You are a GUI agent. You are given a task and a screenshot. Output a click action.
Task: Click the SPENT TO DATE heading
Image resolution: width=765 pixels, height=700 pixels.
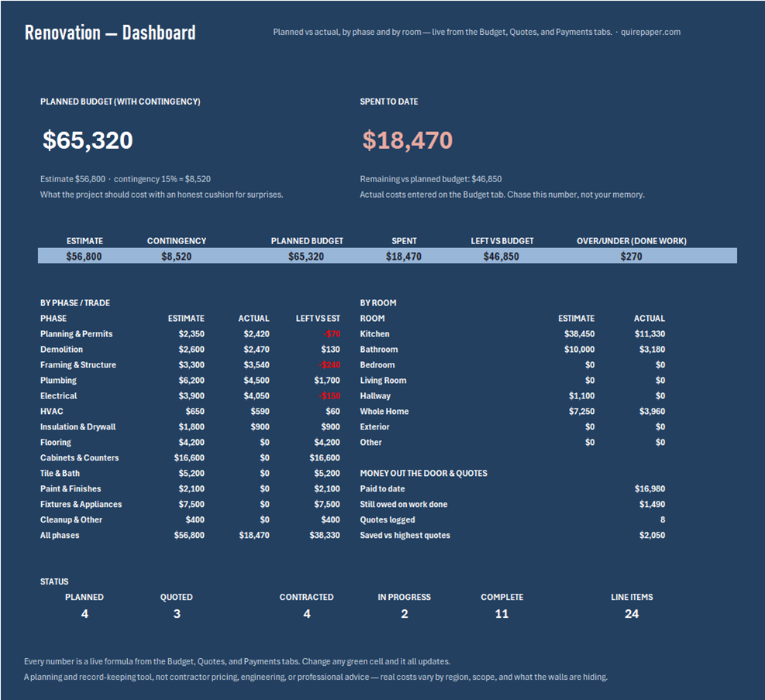(389, 102)
